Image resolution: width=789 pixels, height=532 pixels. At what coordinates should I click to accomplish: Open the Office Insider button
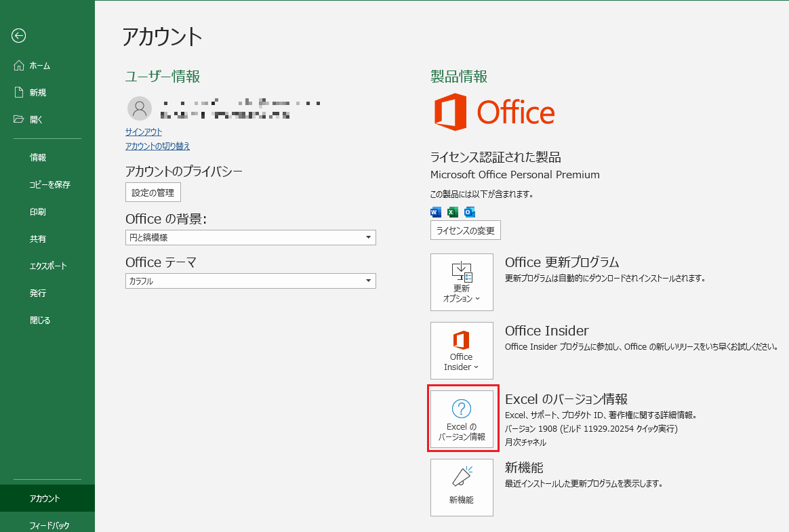(x=462, y=350)
